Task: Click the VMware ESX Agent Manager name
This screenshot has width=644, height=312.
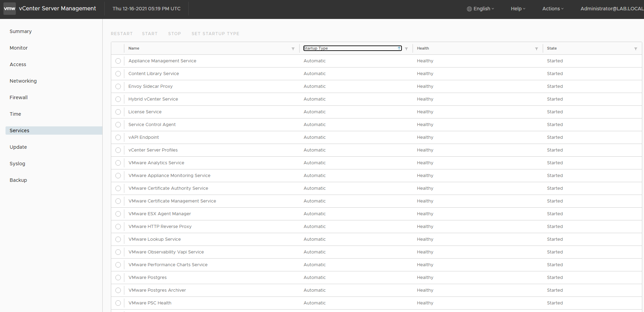Action: (160, 214)
